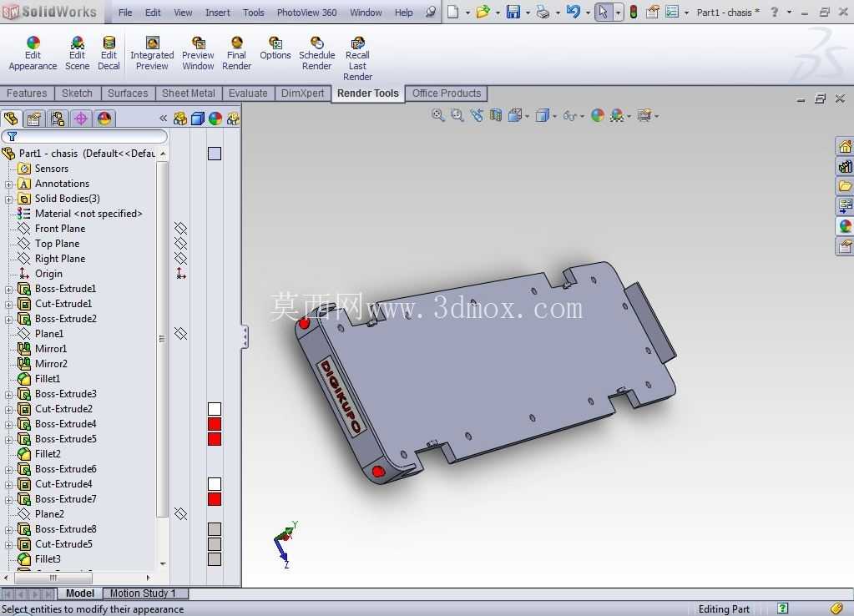Click Zoom to Fit in the view toolbar

(x=438, y=115)
